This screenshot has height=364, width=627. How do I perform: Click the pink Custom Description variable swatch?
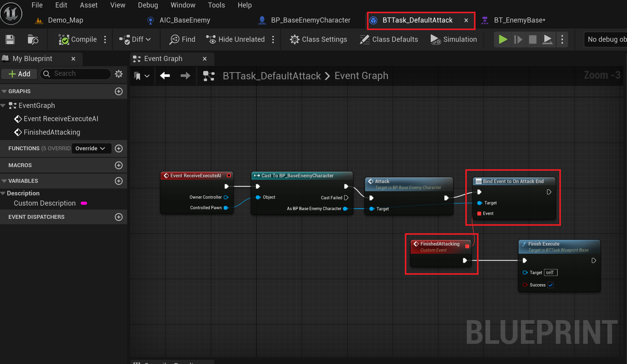pyautogui.click(x=84, y=203)
